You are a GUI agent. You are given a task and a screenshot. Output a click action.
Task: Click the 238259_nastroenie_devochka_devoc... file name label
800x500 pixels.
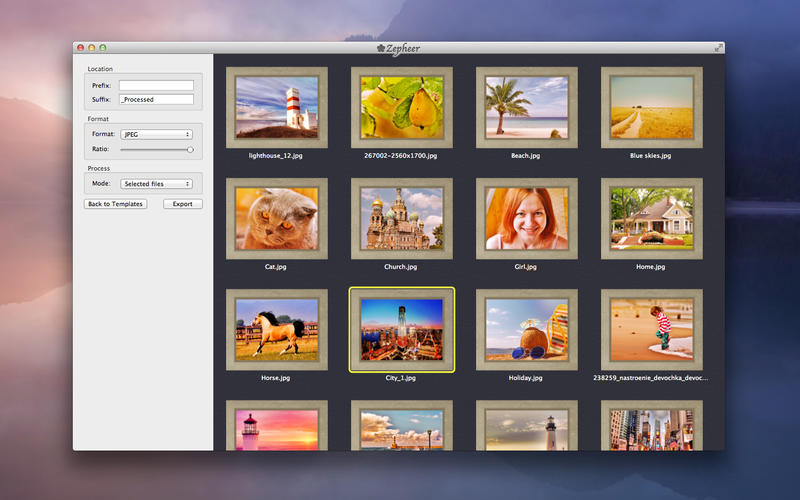click(651, 378)
